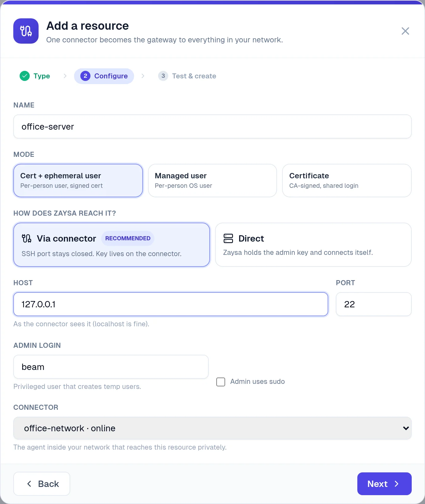Go back with the Back button
This screenshot has width=425, height=504.
pyautogui.click(x=42, y=484)
